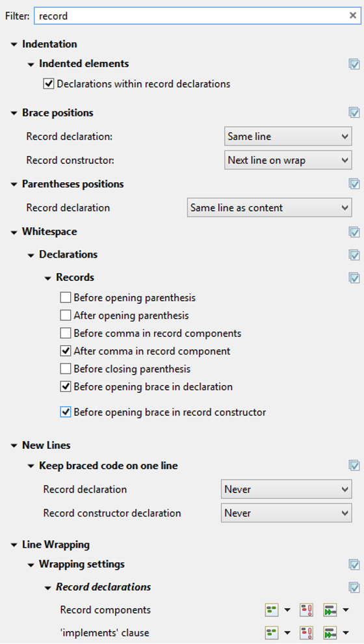Collapse the Whitespace section
The image size is (364, 644).
pos(14,232)
